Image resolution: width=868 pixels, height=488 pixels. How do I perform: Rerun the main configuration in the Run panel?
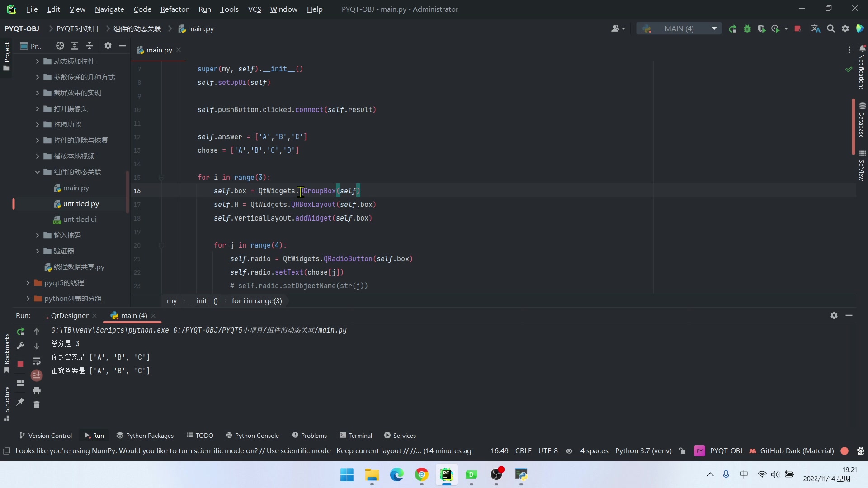coord(21,332)
